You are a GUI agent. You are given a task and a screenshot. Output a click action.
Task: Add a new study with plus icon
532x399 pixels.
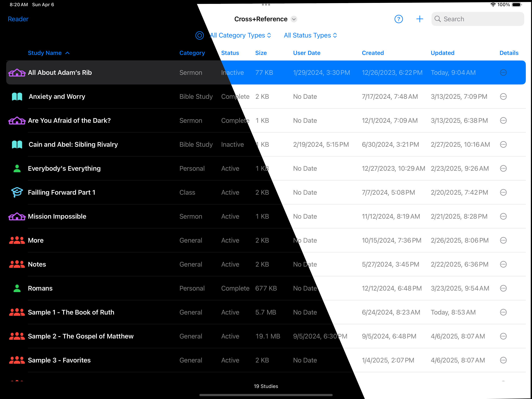pos(419,19)
